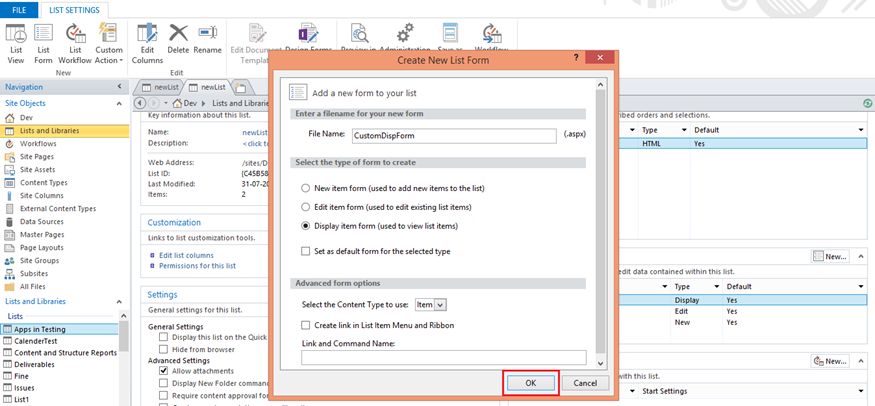This screenshot has height=406, width=875.
Task: Open Workflows in Site Objects
Action: (38, 144)
